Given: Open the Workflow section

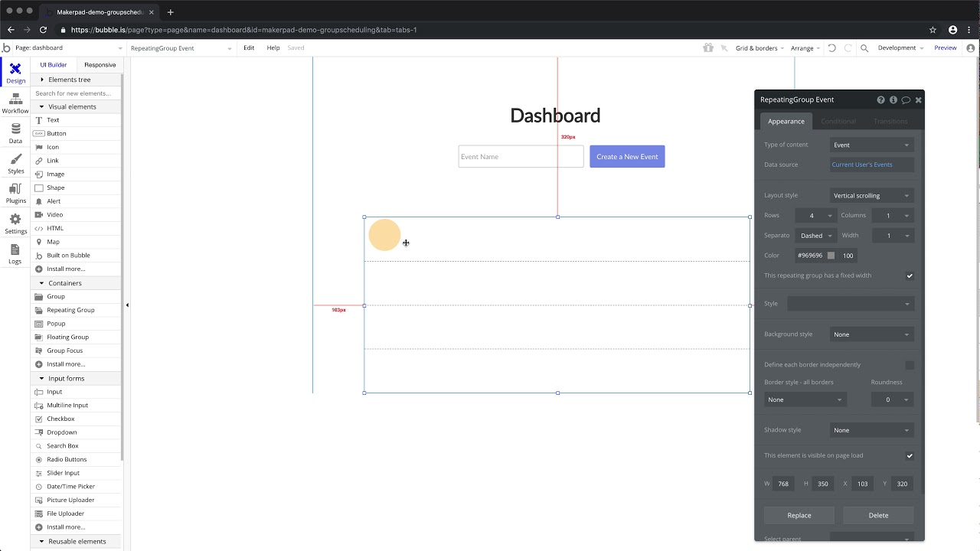Looking at the screenshot, I should 15,103.
